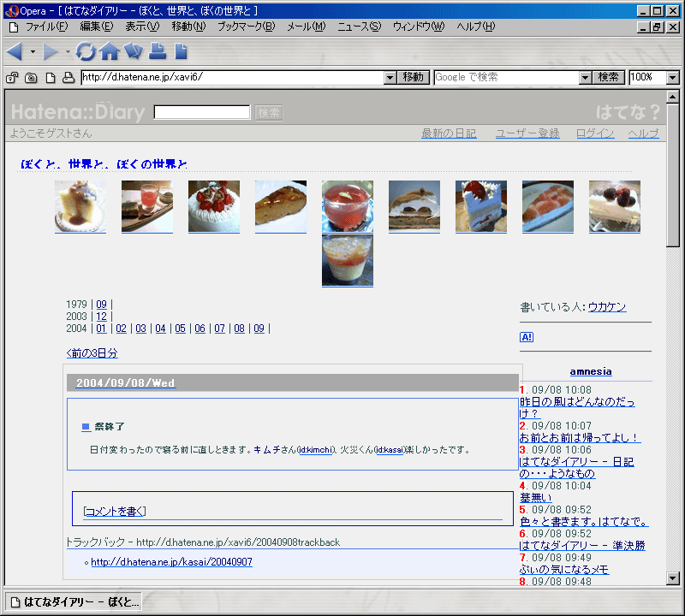
Task: Open the 2004 archive month 08 link
Action: click(240, 329)
